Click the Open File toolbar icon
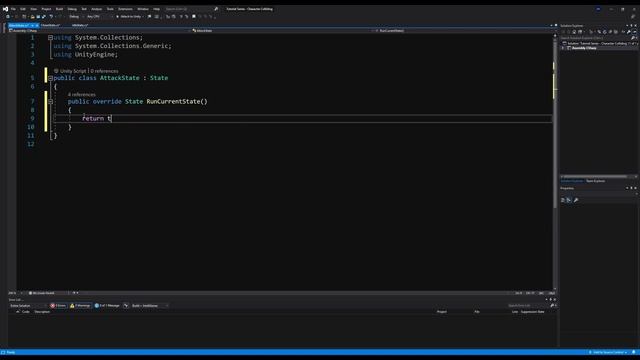This screenshot has width=640, height=360. 32,17
